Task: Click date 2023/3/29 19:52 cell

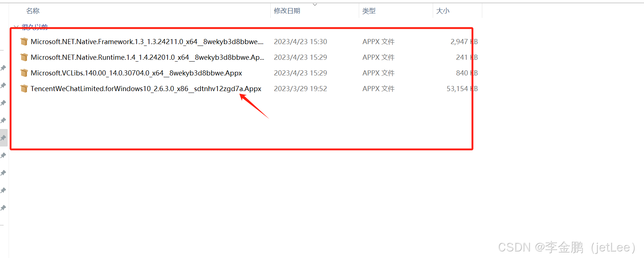Action: (301, 89)
